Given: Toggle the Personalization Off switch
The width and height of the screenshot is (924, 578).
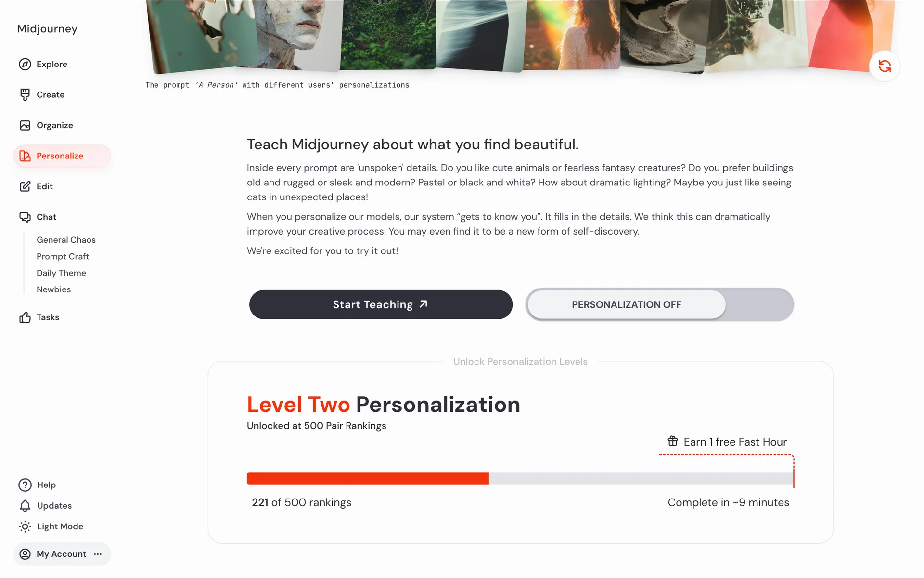Looking at the screenshot, I should [x=659, y=304].
